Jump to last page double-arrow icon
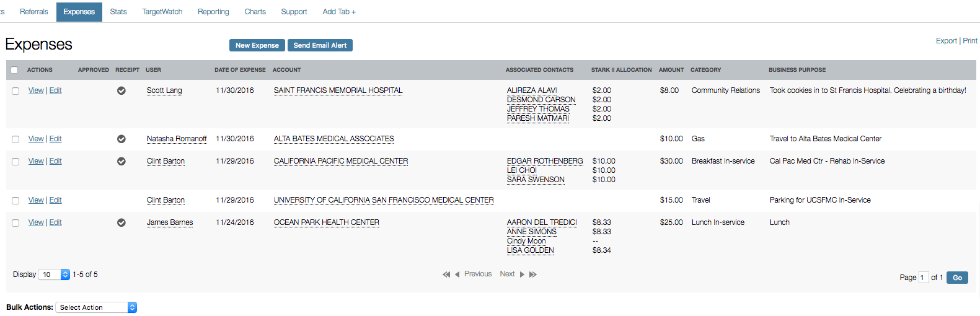Image resolution: width=980 pixels, height=316 pixels. click(x=533, y=274)
